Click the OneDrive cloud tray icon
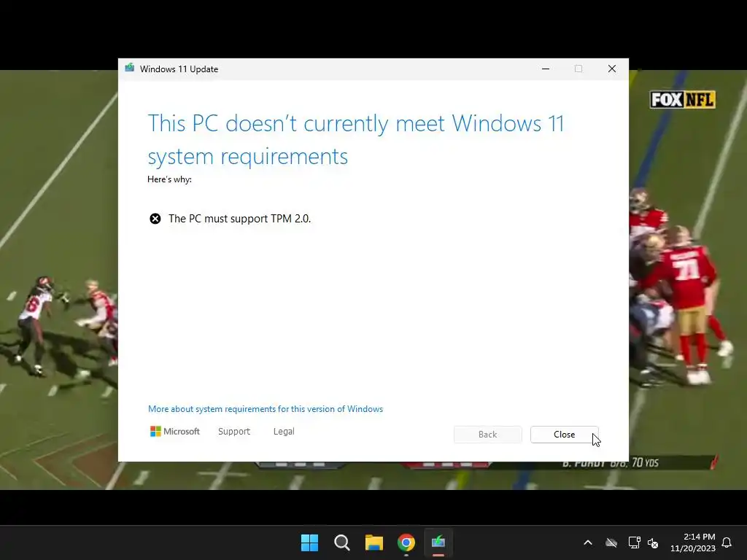The width and height of the screenshot is (747, 560). [x=611, y=542]
